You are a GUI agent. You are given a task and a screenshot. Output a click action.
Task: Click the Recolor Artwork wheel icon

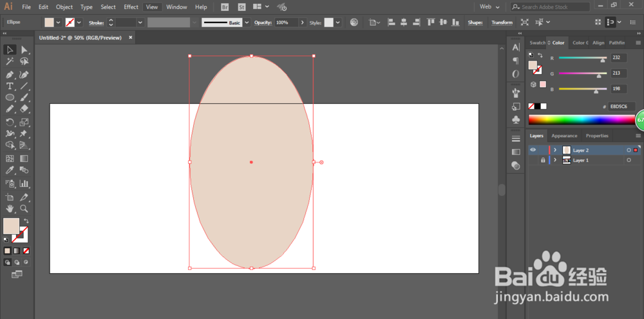(354, 22)
